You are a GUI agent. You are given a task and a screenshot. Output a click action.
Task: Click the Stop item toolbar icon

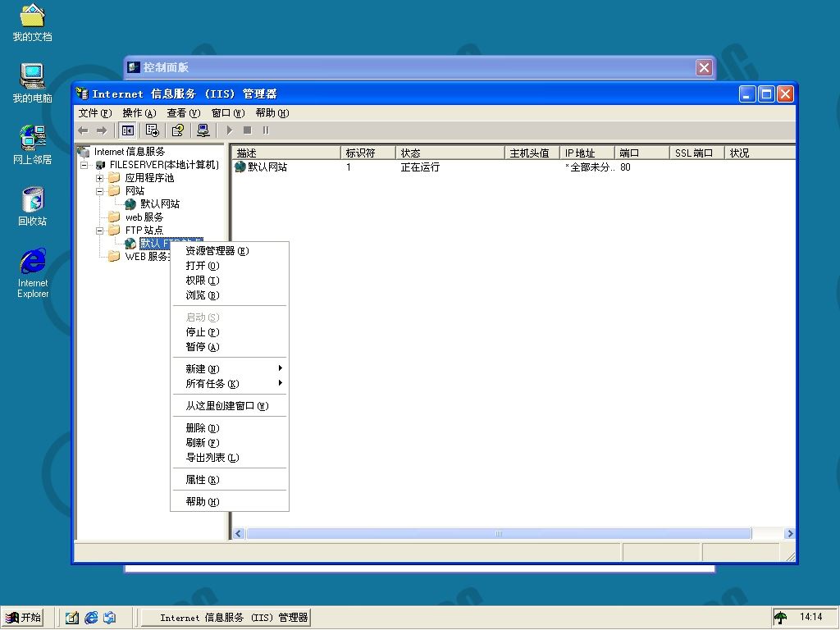[248, 130]
